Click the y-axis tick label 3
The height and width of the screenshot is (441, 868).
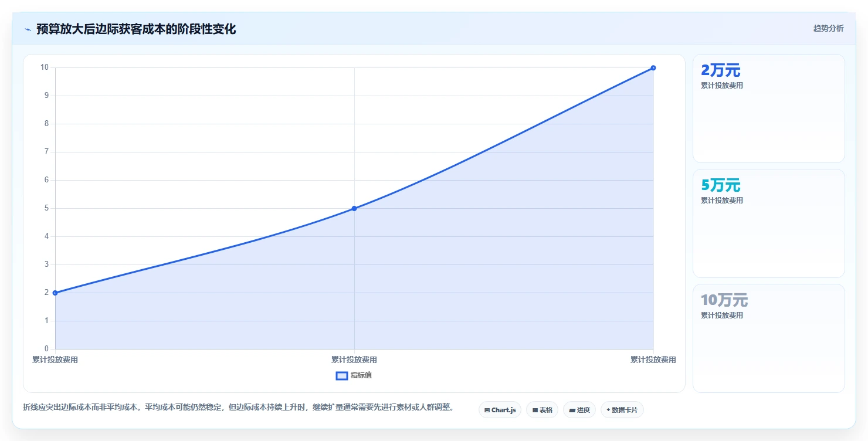(46, 264)
